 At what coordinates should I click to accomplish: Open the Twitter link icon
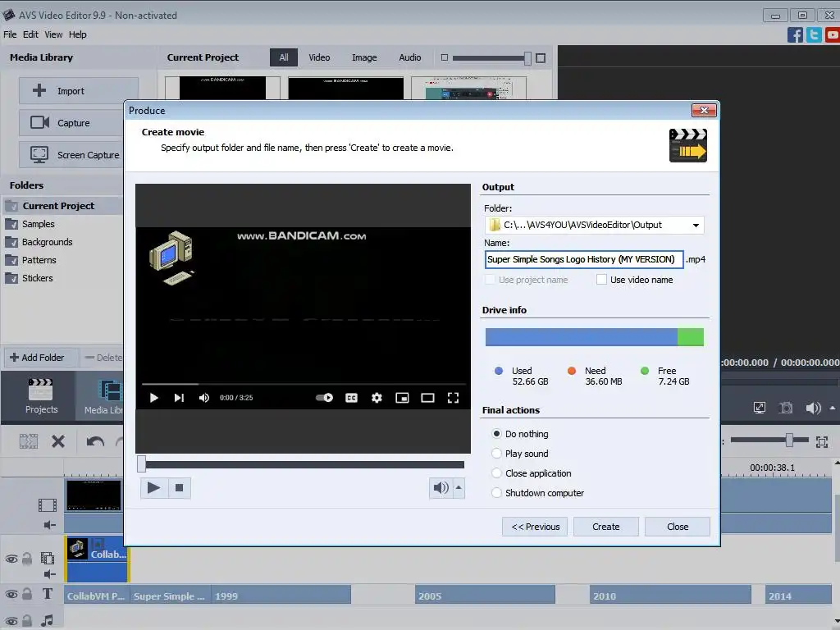[x=814, y=34]
